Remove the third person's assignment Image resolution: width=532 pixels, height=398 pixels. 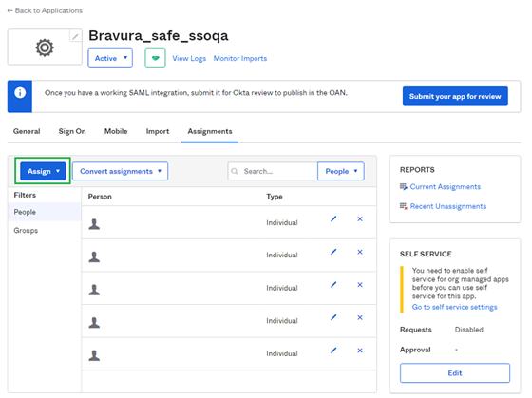[x=360, y=285]
